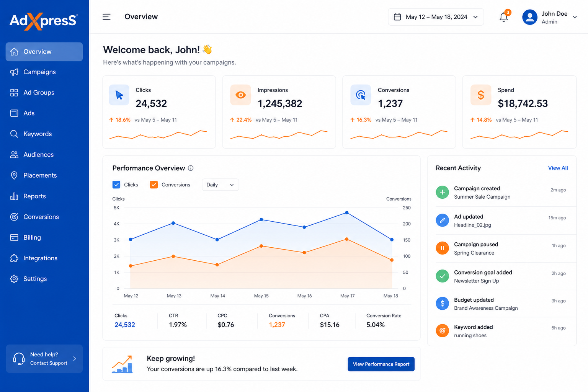
Task: Click the Impressions eye icon
Action: click(x=240, y=95)
